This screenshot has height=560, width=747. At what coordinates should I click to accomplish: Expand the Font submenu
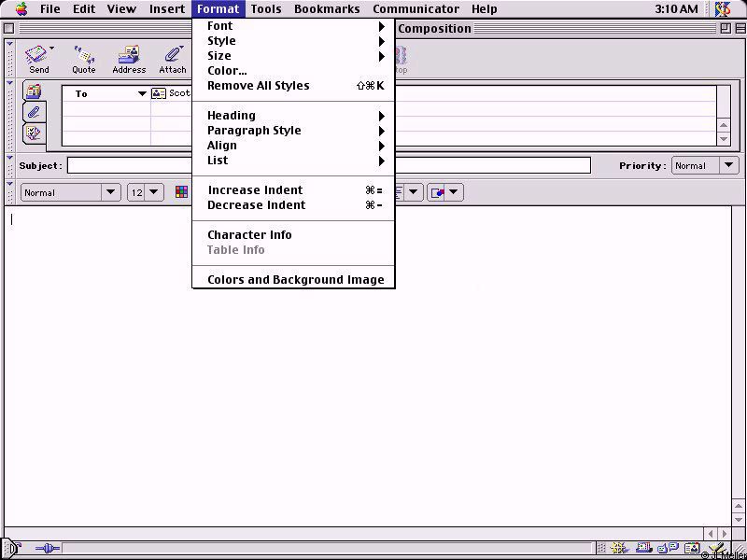tap(293, 26)
